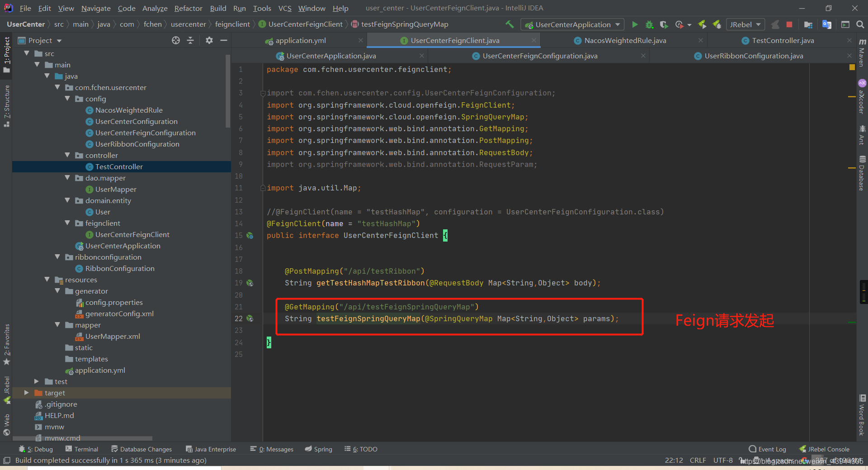This screenshot has height=470, width=868.
Task: Click line separator CRLF in status bar
Action: (x=698, y=460)
